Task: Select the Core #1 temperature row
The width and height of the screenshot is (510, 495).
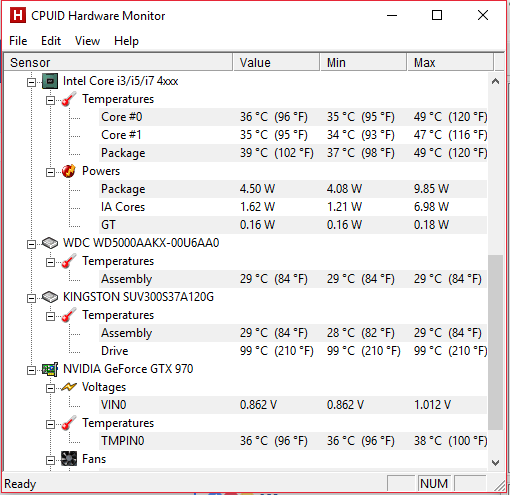Action: pos(293,135)
